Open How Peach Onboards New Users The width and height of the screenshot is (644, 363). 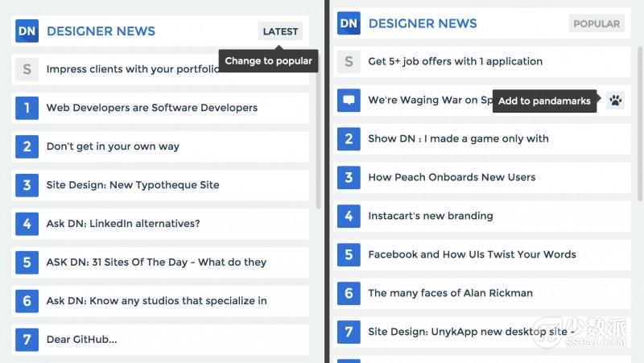[x=452, y=177]
